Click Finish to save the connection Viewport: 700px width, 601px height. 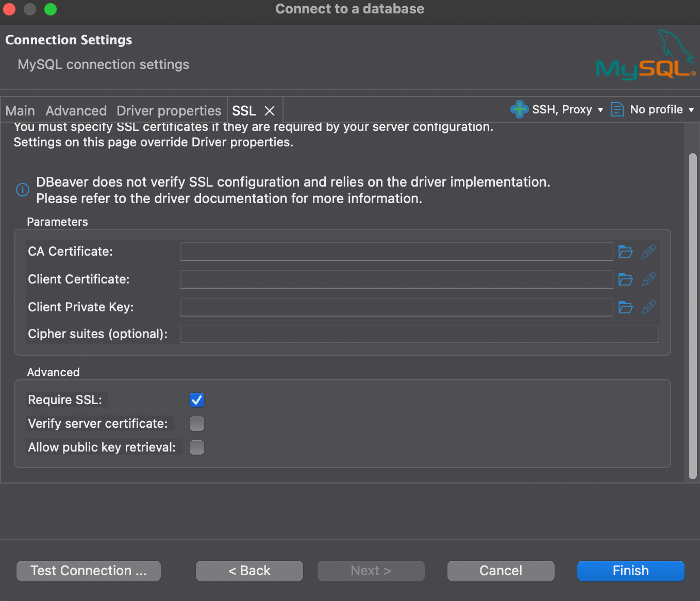pyautogui.click(x=630, y=571)
